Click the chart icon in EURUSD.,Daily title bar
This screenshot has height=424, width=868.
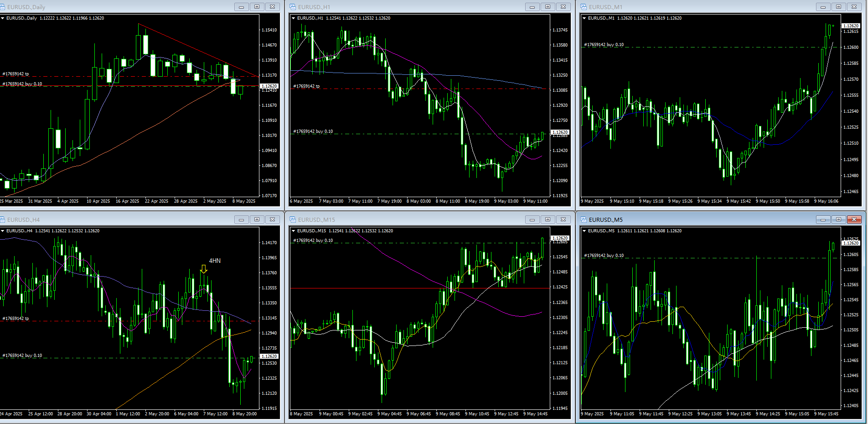point(2,7)
